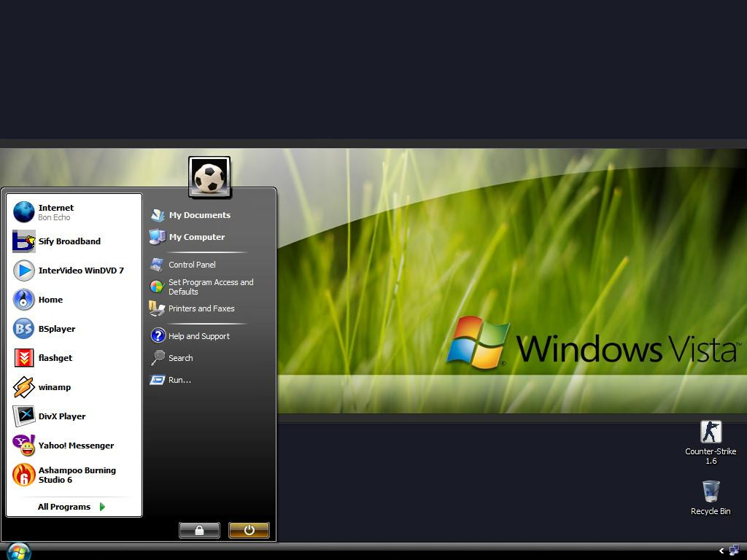Image resolution: width=747 pixels, height=560 pixels.
Task: Click the Start orb on the taskbar
Action: click(18, 551)
